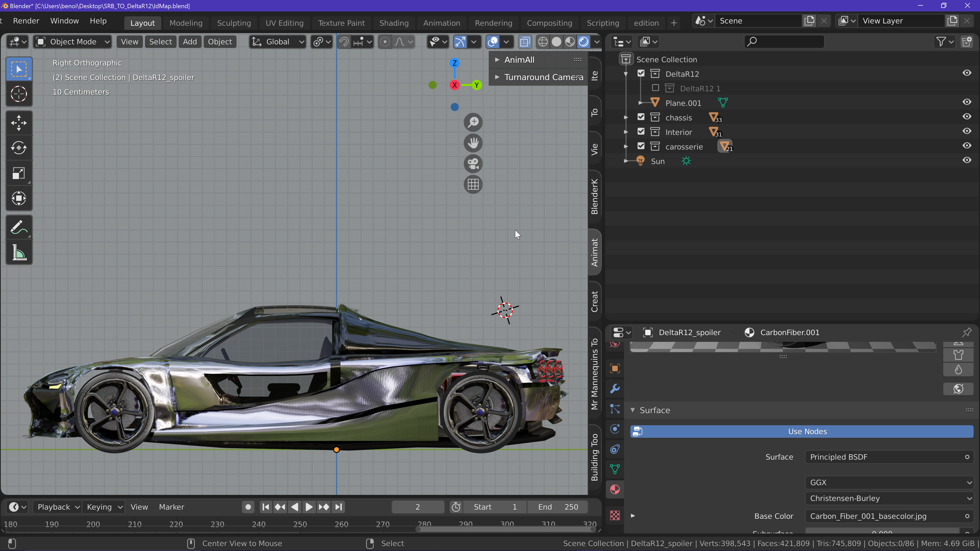Viewport: 980px width, 551px height.
Task: Select the Move tool
Action: (x=19, y=123)
